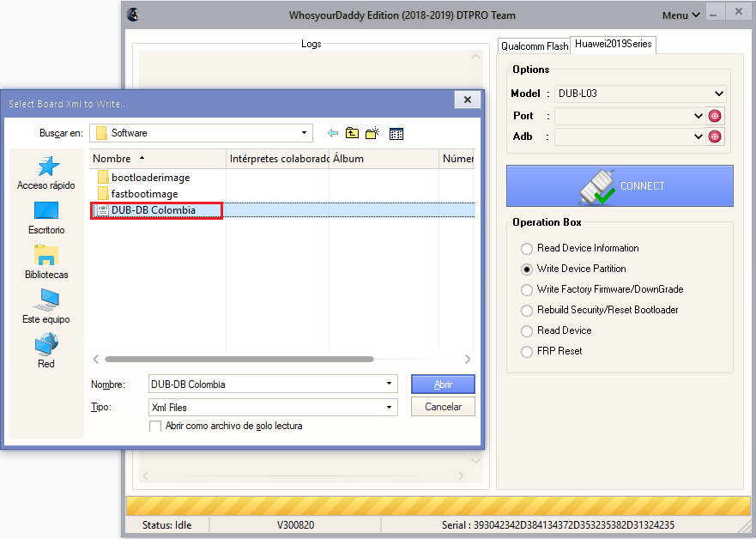Screen dimensions: 756x539
Task: Click the CONNECT button
Action: pyautogui.click(x=620, y=186)
